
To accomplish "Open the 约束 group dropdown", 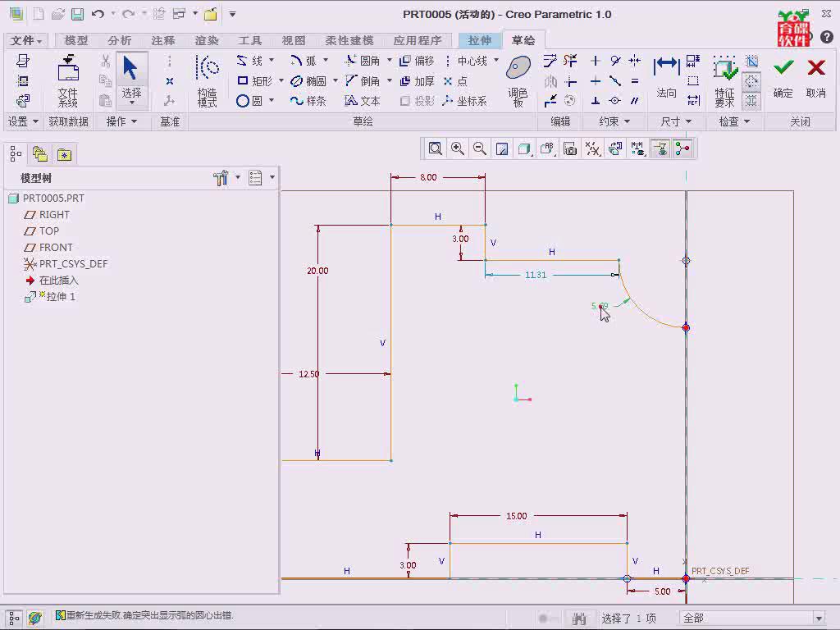I will pyautogui.click(x=614, y=121).
